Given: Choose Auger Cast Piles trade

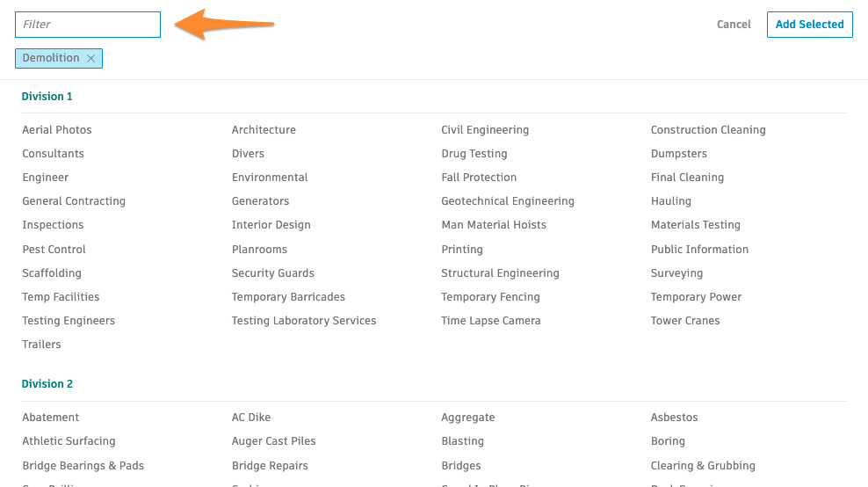Looking at the screenshot, I should [274, 441].
